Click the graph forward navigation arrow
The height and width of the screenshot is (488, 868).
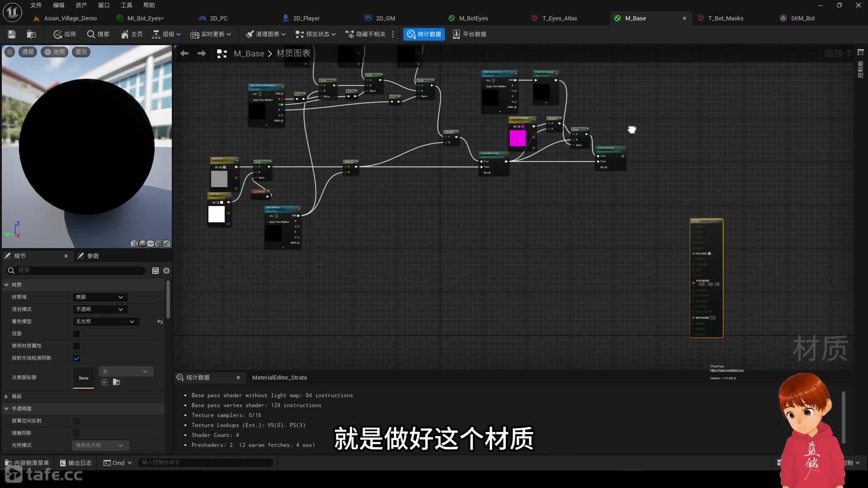pos(202,53)
